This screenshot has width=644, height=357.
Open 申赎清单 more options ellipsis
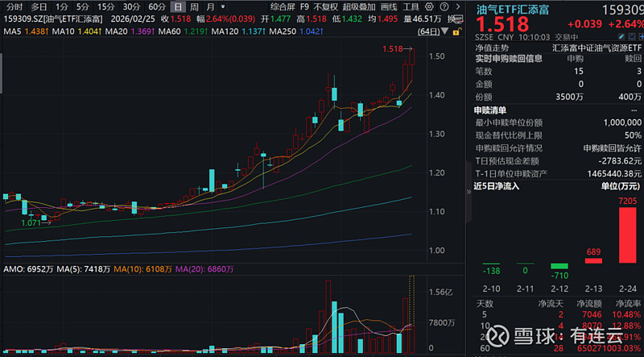(x=634, y=110)
